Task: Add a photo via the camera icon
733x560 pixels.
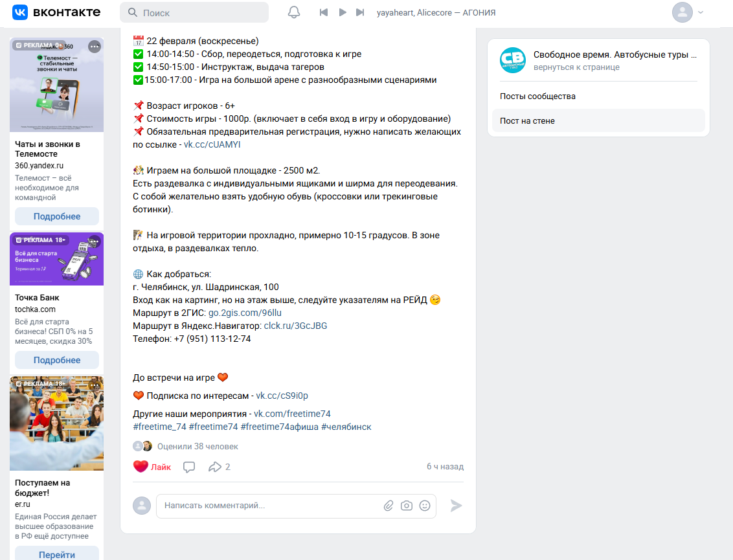Action: click(407, 506)
